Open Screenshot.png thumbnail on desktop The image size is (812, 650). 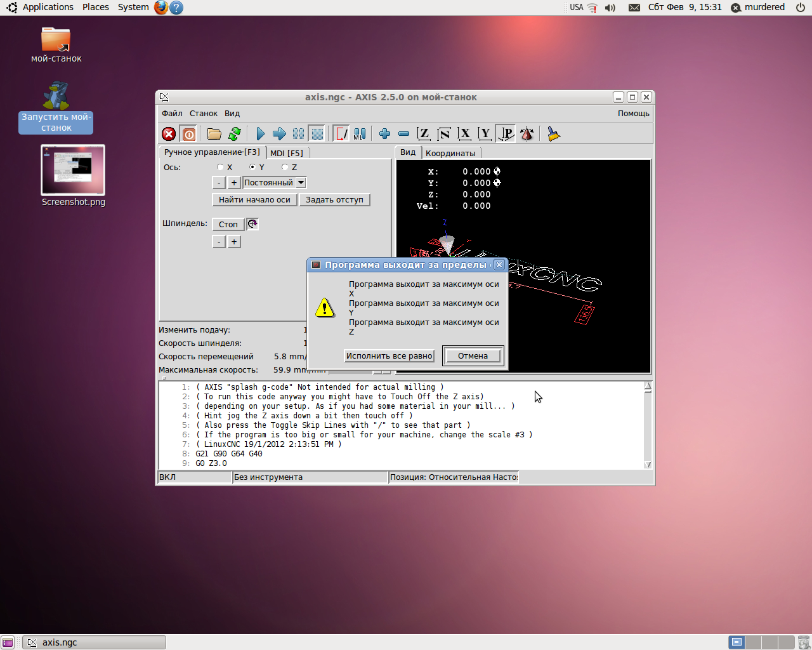(73, 170)
